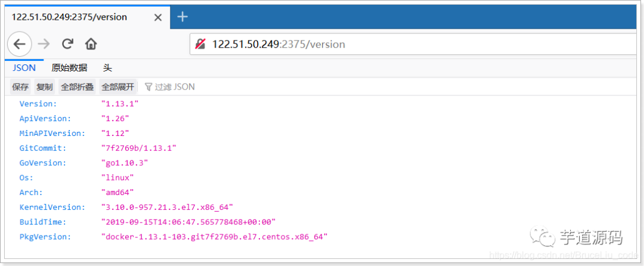Click the value "amd64"
The width and height of the screenshot is (644, 266).
coord(118,193)
